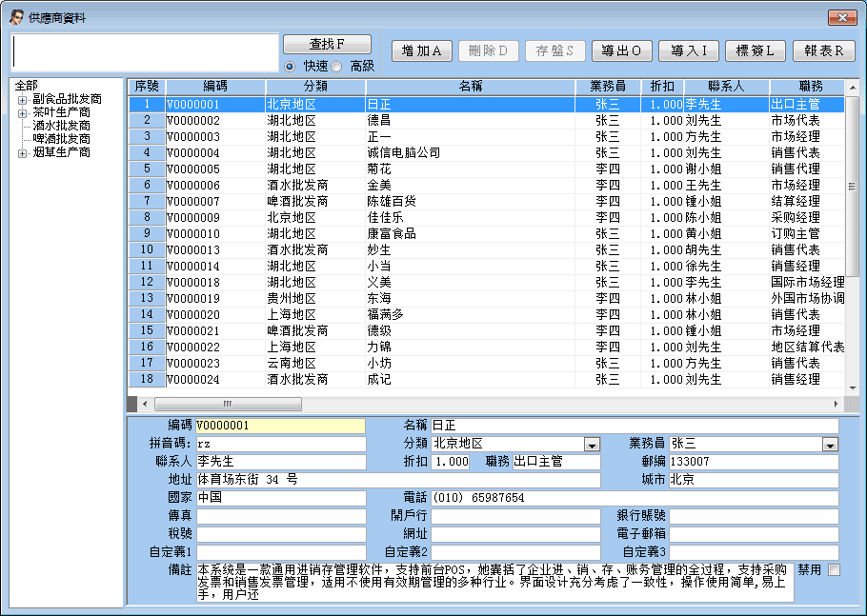Expand the 茶叶生产商 tree node

click(22, 112)
